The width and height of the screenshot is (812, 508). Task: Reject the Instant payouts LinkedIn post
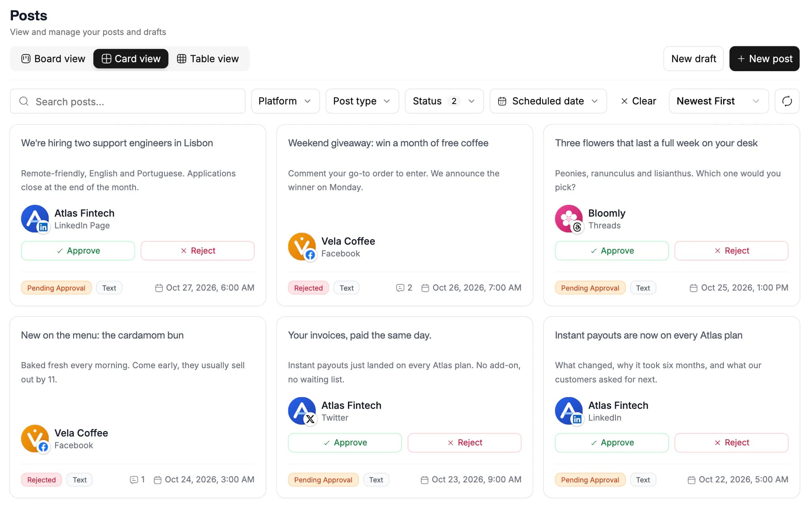point(732,443)
